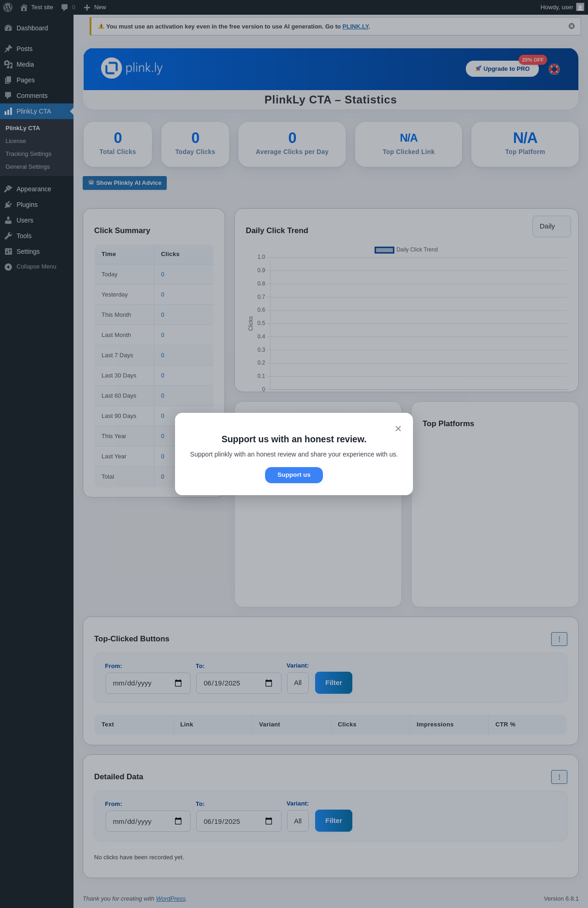Click the Top Platform stat card
The height and width of the screenshot is (908, 588).
(x=525, y=144)
